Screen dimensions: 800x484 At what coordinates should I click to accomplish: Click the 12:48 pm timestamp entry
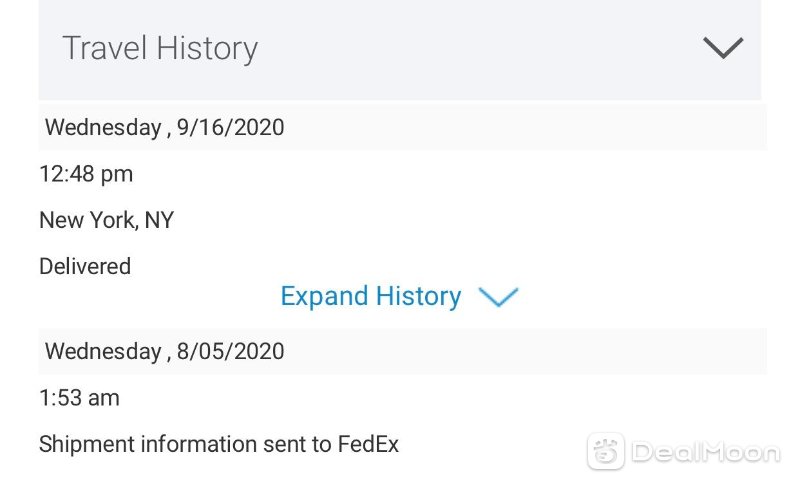(x=86, y=174)
